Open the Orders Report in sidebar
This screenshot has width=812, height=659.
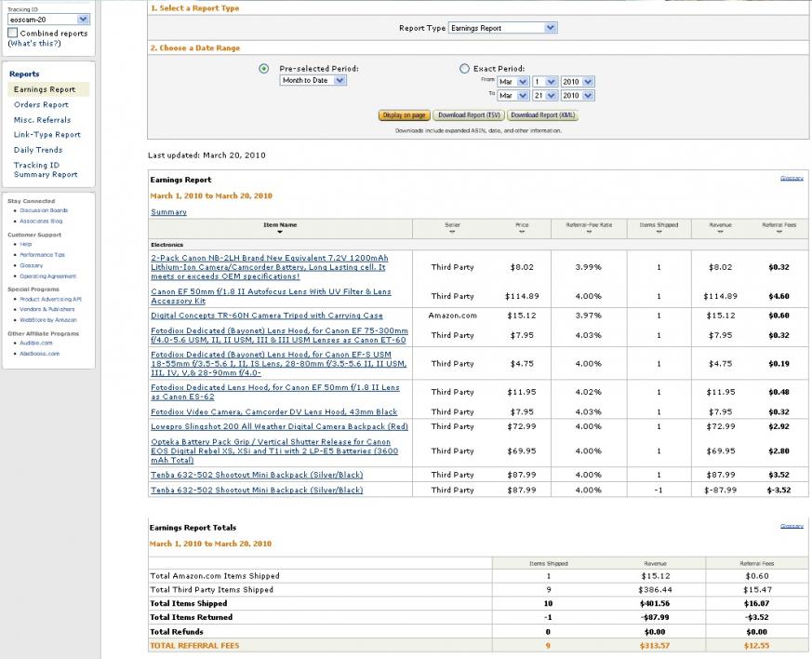[x=41, y=104]
